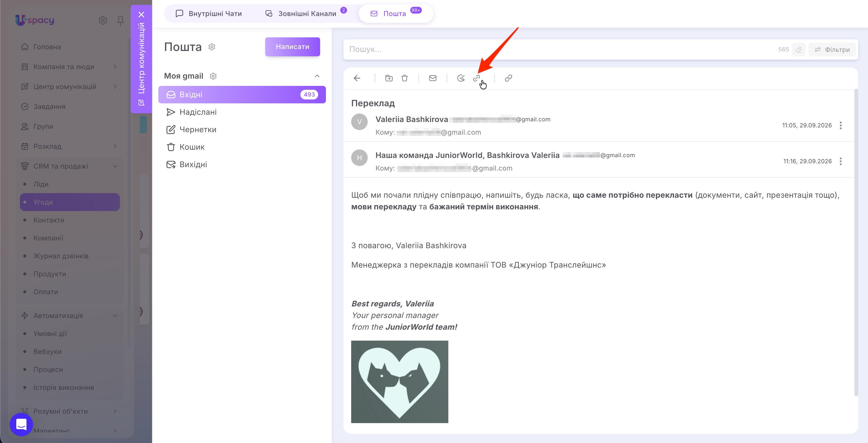Viewport: 868px width, 443px height.
Task: Open the Чернетки drafts folder
Action: click(242, 130)
